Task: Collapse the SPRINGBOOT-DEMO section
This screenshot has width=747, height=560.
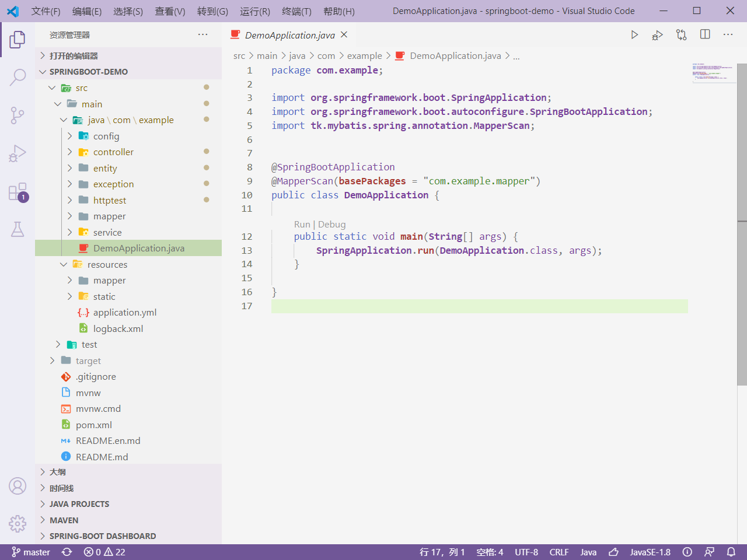Action: (128, 72)
